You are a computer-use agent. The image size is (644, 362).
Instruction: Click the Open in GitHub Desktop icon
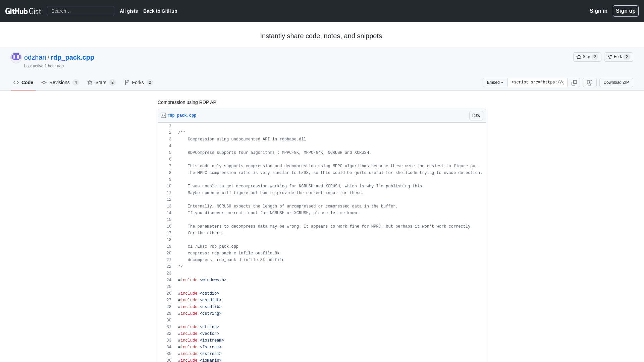[x=589, y=82]
